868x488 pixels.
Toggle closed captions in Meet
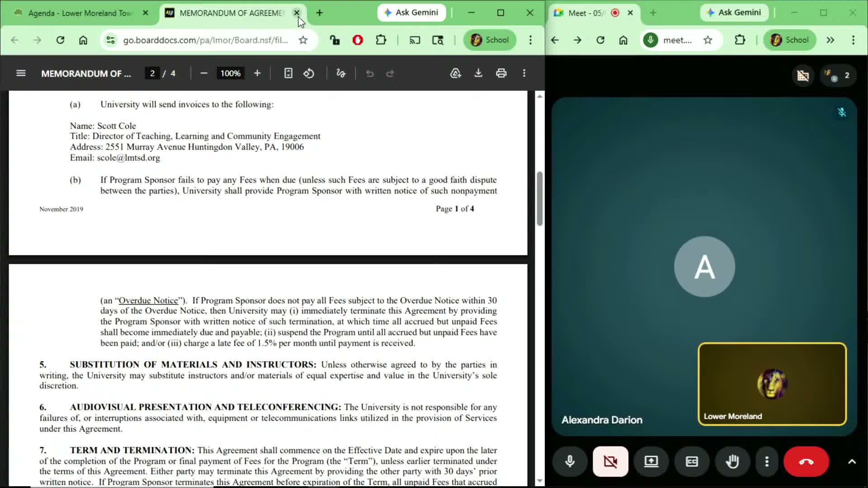(x=692, y=461)
